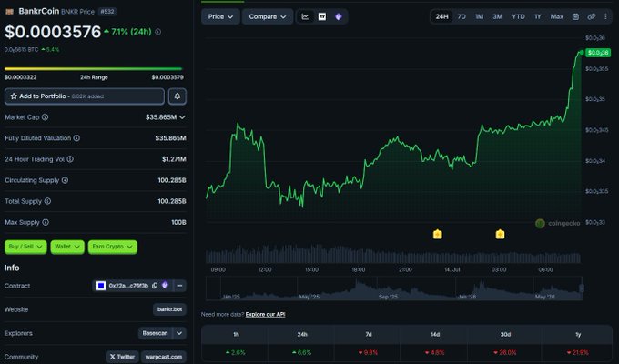
Task: Click the first yellow event marker on chart
Action: (438, 234)
